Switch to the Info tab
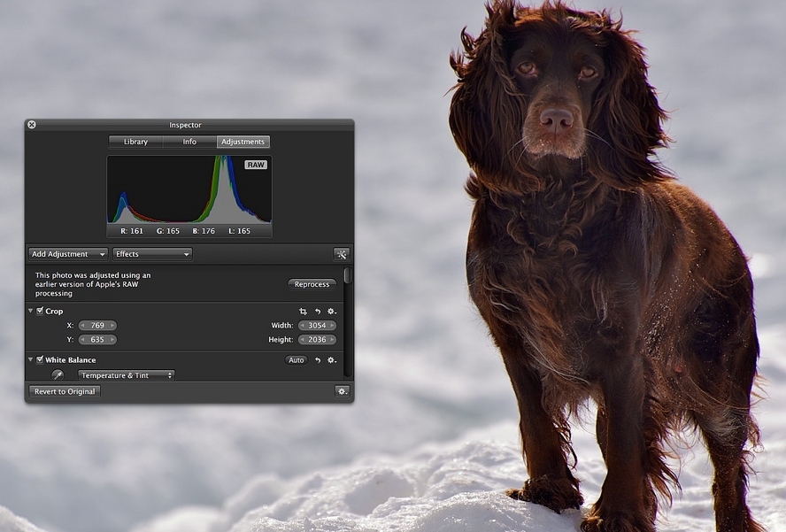This screenshot has width=786, height=532. [x=189, y=142]
